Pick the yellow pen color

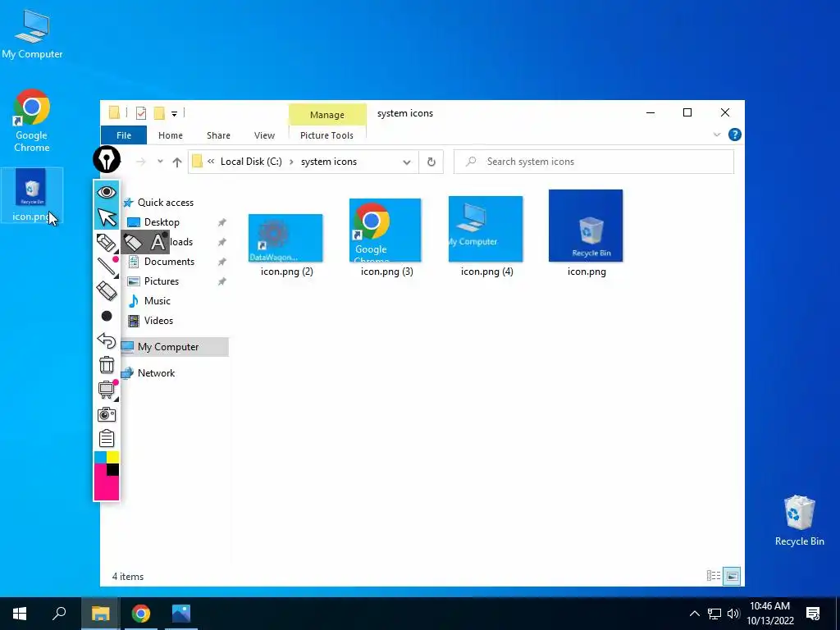(112, 458)
